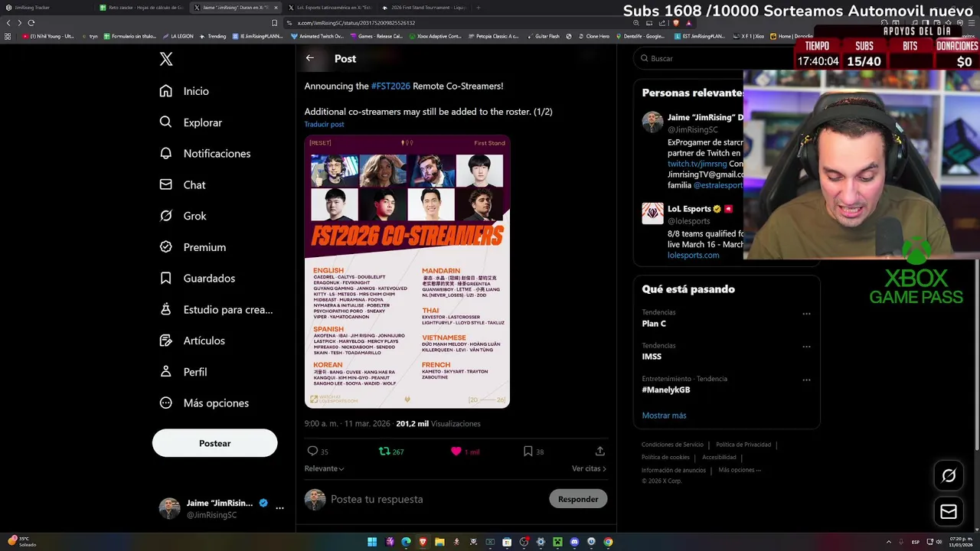Switch to Reto zascke spreadsheet tab

142,8
